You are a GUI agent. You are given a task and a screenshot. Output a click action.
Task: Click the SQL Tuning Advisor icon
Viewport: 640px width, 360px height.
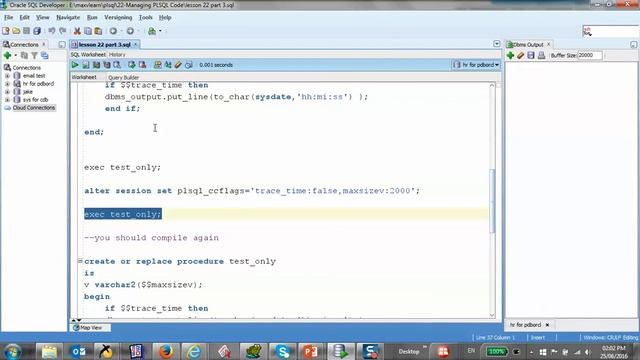(x=117, y=65)
